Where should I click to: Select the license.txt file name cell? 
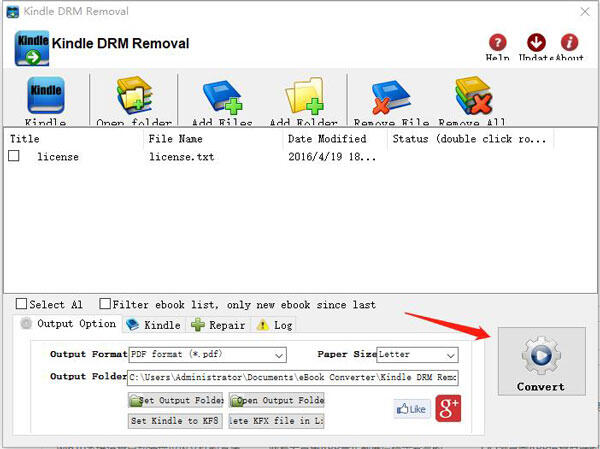pyautogui.click(x=181, y=157)
